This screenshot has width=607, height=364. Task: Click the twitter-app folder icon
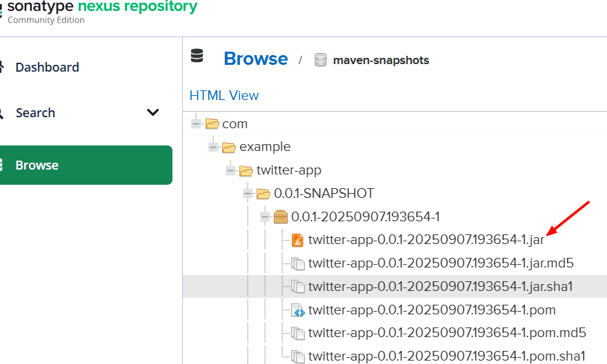246,170
